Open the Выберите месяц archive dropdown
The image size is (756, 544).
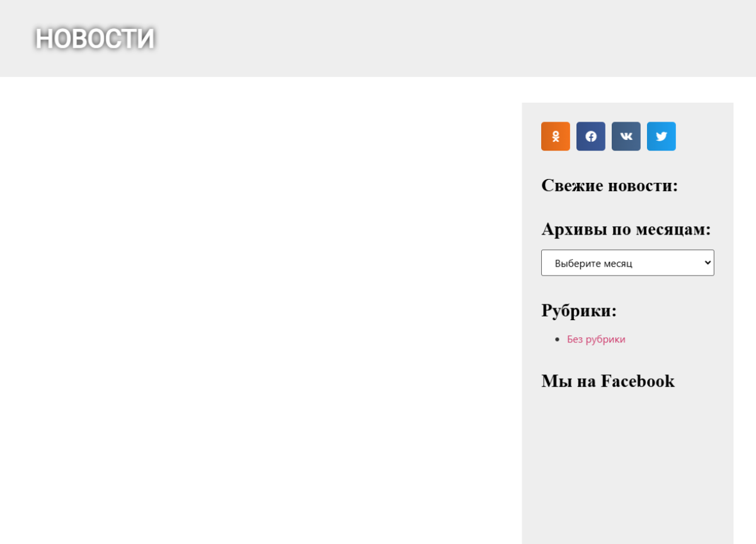pyautogui.click(x=627, y=263)
